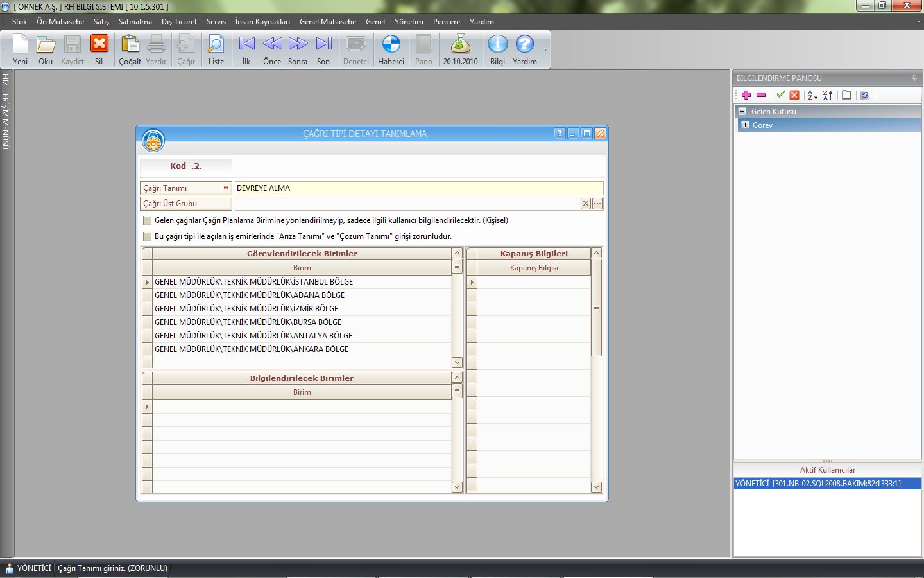Open Çağrı Üst Grubu browse button
The width and height of the screenshot is (924, 578).
(x=597, y=204)
